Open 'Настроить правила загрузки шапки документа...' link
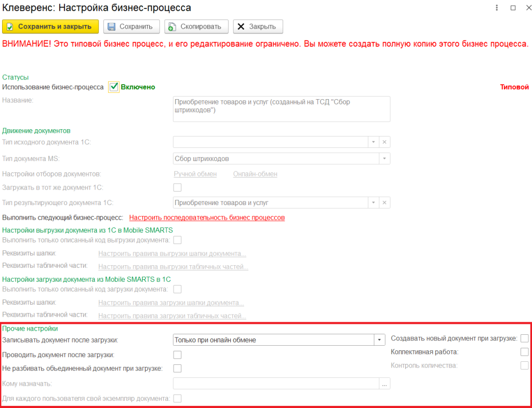The image size is (532, 408). click(171, 303)
